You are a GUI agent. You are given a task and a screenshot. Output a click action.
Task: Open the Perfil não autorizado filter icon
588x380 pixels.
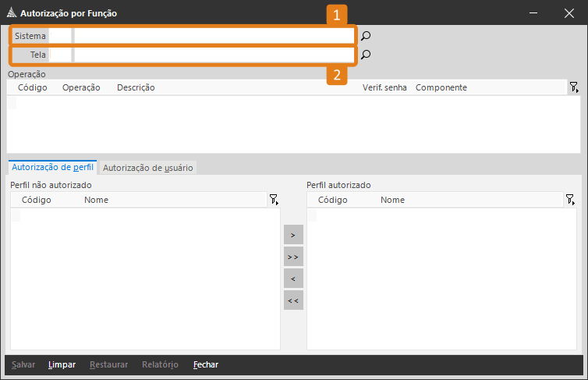(x=274, y=200)
